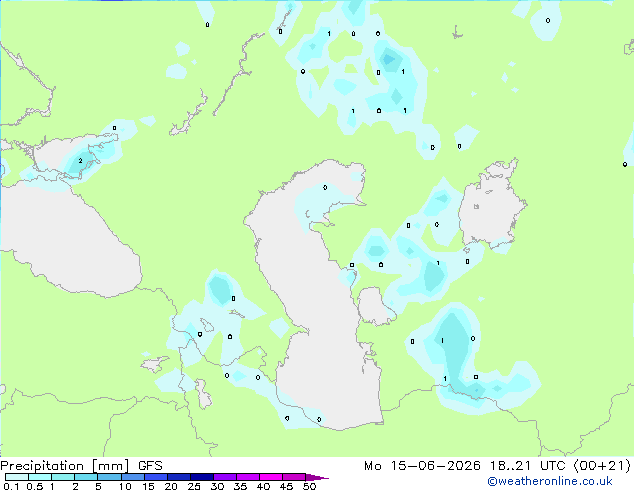Click the "Mo 15-06-2026 18..21 UTC (00+21)" timestamp
634x490 pixels.
point(497,466)
